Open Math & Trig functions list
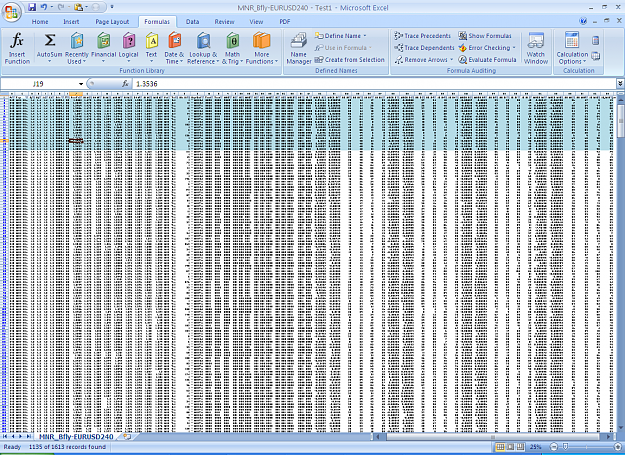The height and width of the screenshot is (455, 625). tap(232, 48)
